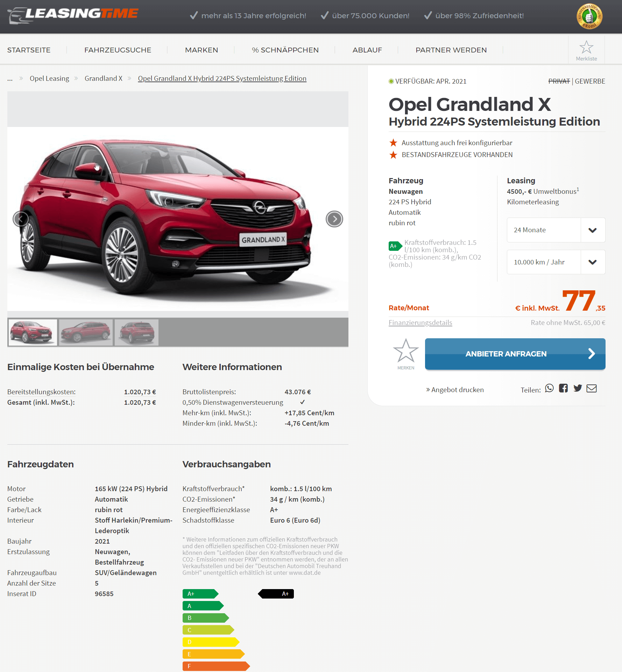Open the Merkliste star icon

pos(586,47)
